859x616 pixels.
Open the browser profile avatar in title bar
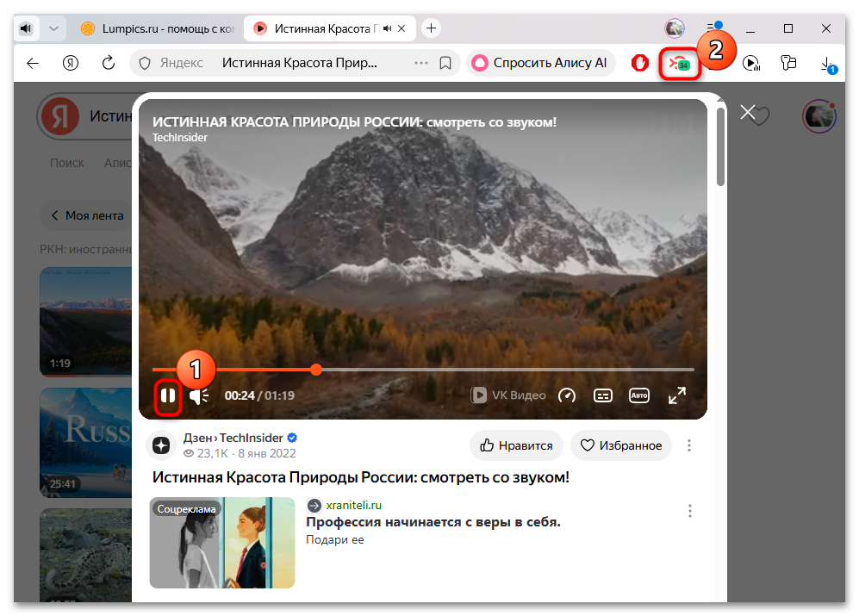click(675, 28)
